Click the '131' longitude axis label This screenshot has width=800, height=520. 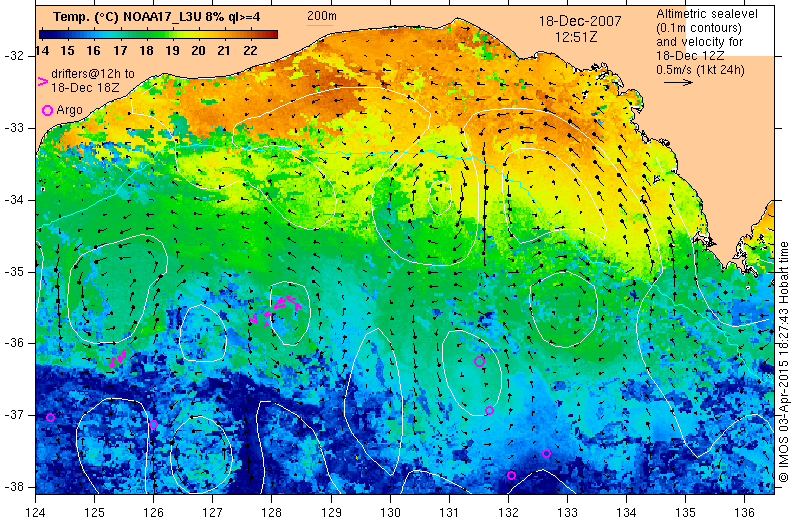[449, 512]
